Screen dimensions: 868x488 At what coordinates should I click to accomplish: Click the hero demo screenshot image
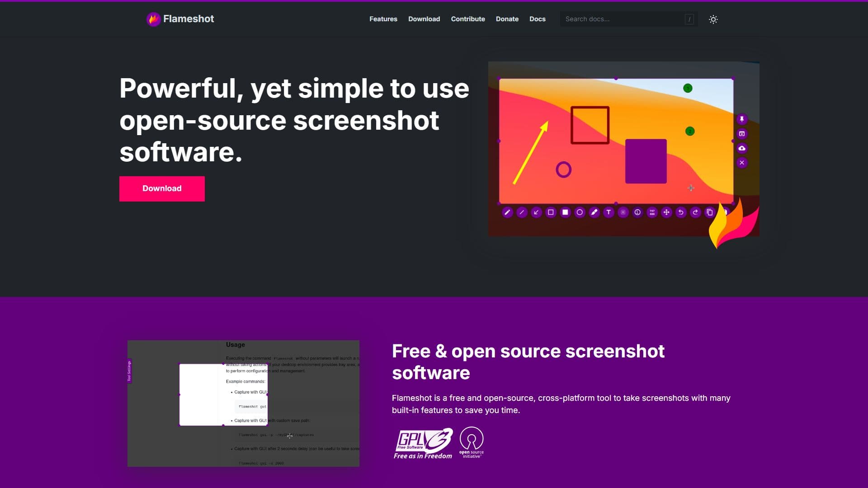[624, 149]
